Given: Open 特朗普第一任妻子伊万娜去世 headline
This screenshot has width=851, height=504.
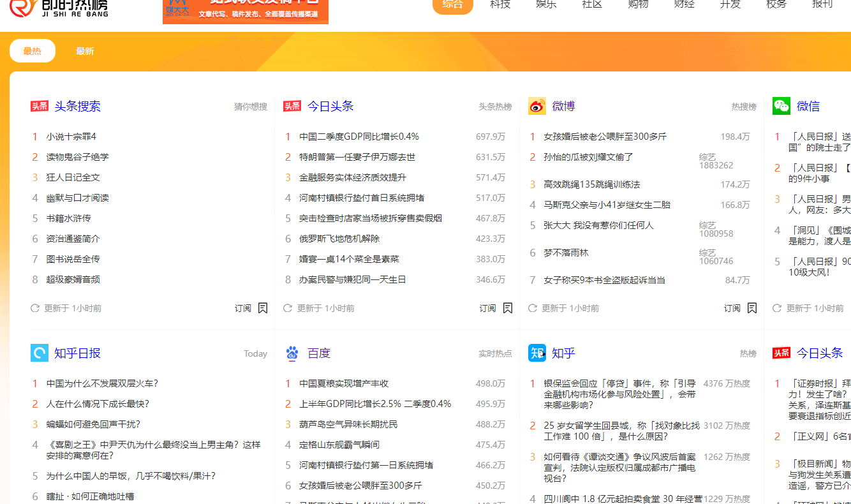Looking at the screenshot, I should pos(357,157).
